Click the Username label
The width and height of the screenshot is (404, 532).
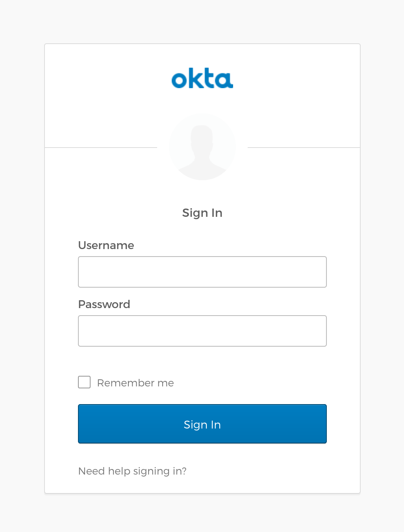pyautogui.click(x=106, y=245)
